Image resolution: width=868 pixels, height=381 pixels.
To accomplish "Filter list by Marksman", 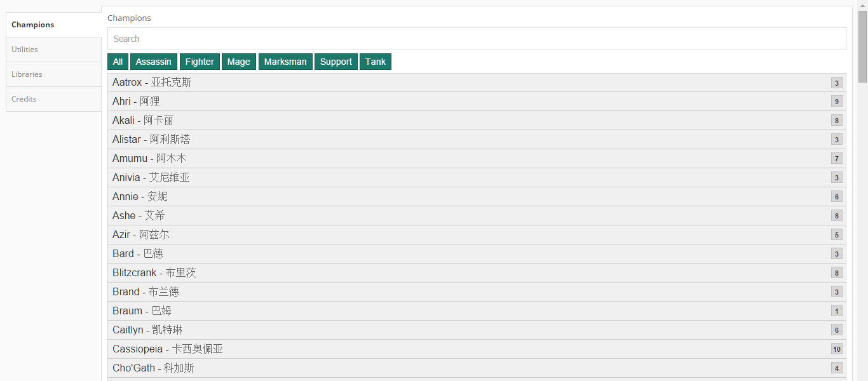I will [x=285, y=62].
